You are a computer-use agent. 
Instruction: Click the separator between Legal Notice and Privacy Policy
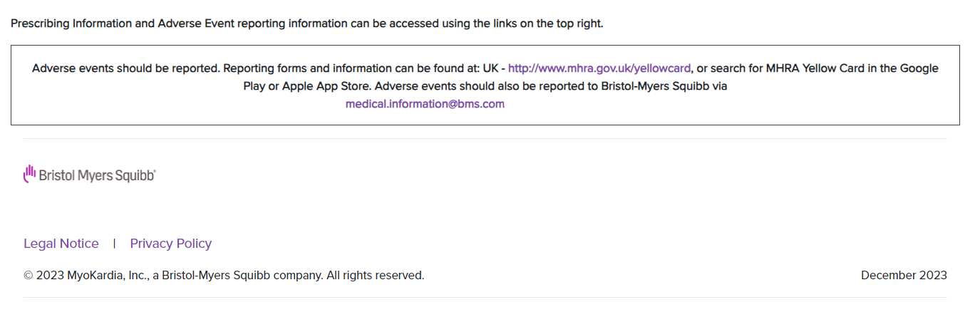click(114, 244)
